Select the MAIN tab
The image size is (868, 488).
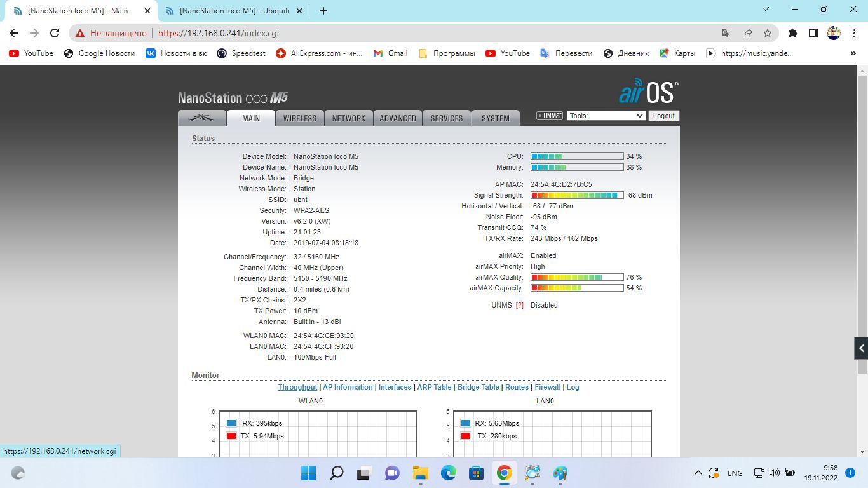(x=251, y=118)
